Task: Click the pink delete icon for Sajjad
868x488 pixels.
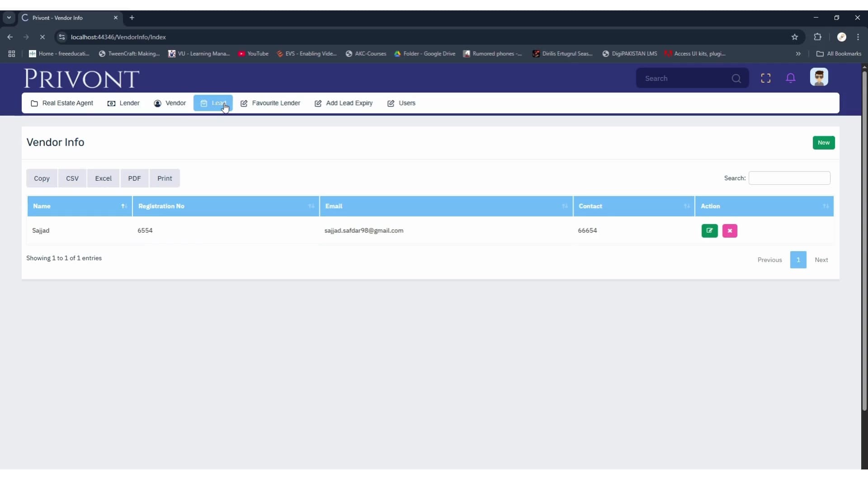Action: pos(730,231)
